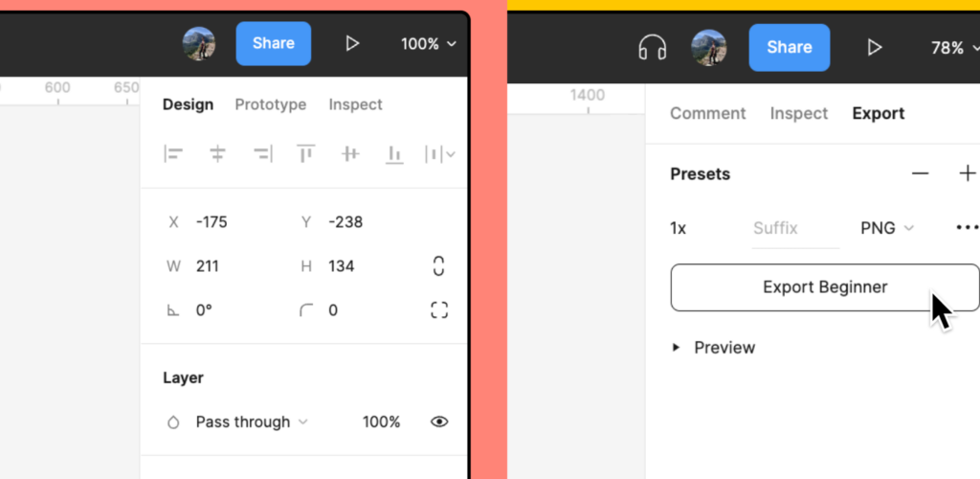The width and height of the screenshot is (980, 479).
Task: Click the align horizontal centers icon
Action: tap(217, 153)
